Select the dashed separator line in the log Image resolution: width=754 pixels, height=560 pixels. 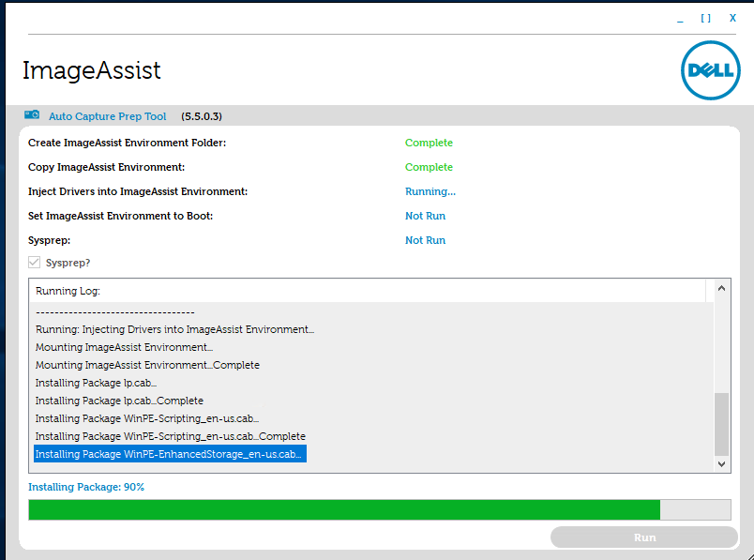[115, 312]
